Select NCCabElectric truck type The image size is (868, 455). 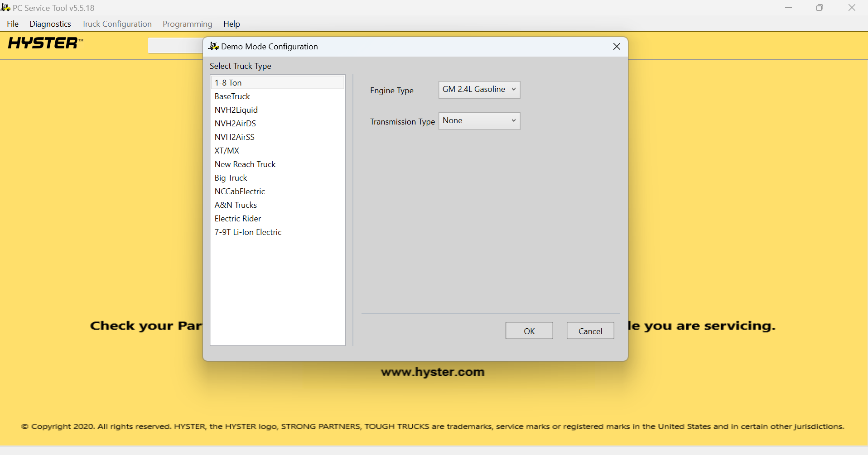[277, 191]
